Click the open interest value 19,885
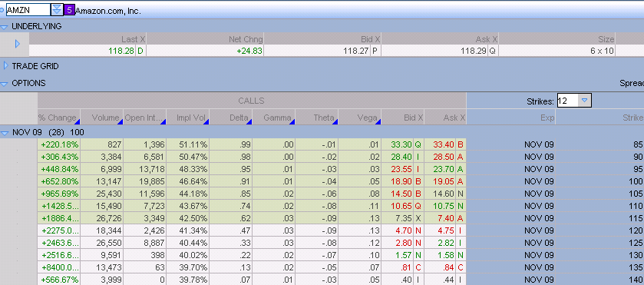This screenshot has height=285, width=644. click(151, 181)
